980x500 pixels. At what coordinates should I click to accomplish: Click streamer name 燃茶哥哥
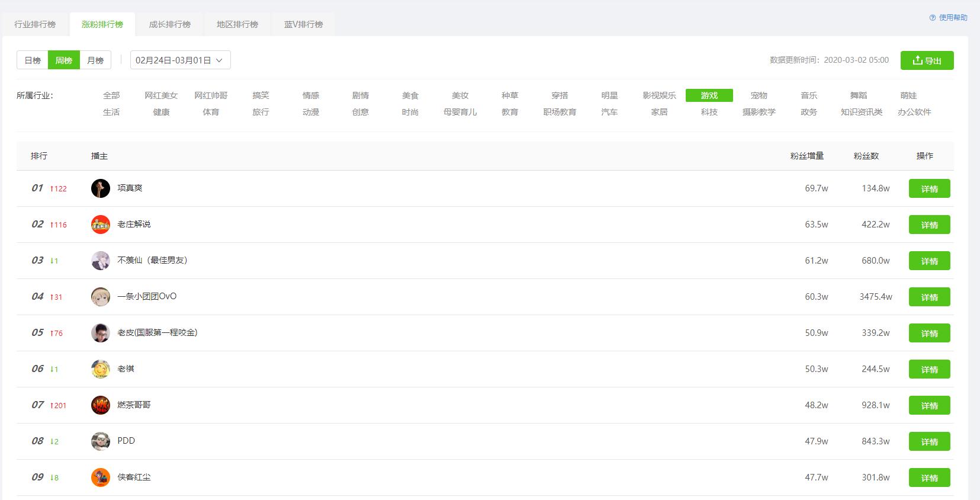coord(134,405)
